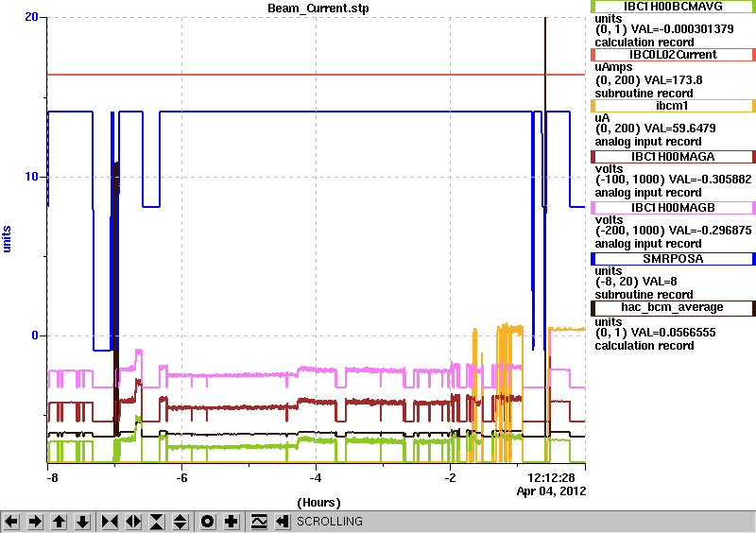The image size is (756, 533).
Task: Click the waveform graph icon
Action: pos(259,522)
